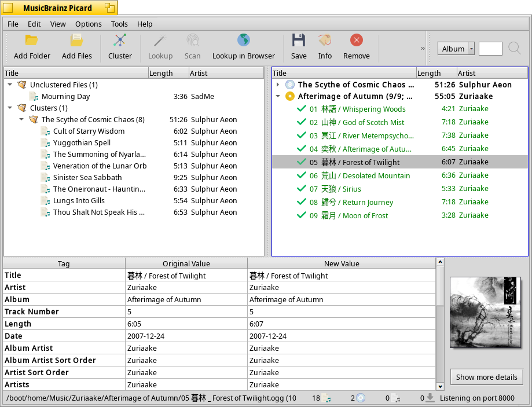Open the Info tag icon
The image size is (532, 407).
325,41
